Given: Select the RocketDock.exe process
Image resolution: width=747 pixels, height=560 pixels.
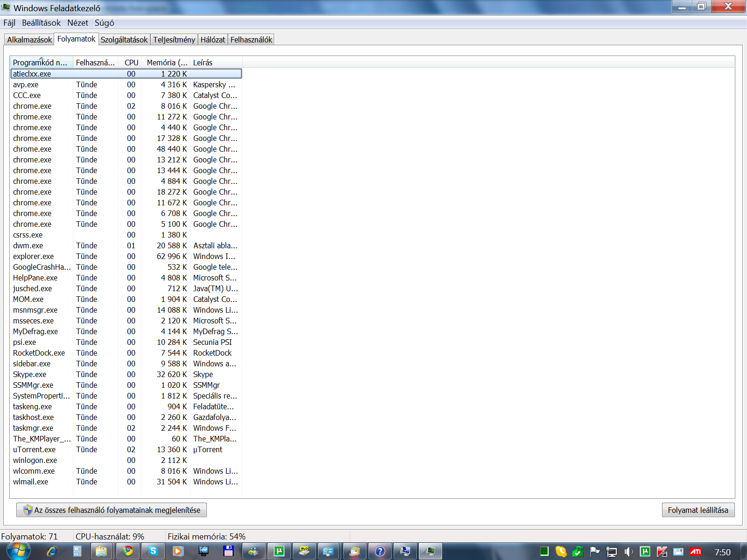Looking at the screenshot, I should click(x=126, y=353).
